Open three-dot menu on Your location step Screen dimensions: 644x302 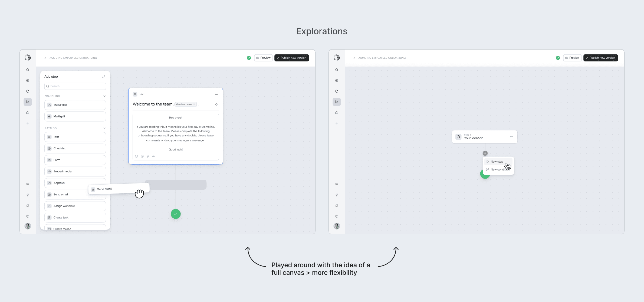(x=512, y=137)
